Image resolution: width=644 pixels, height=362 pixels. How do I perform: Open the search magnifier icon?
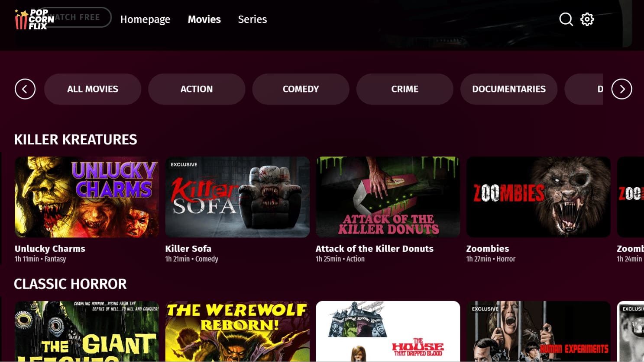(x=566, y=19)
